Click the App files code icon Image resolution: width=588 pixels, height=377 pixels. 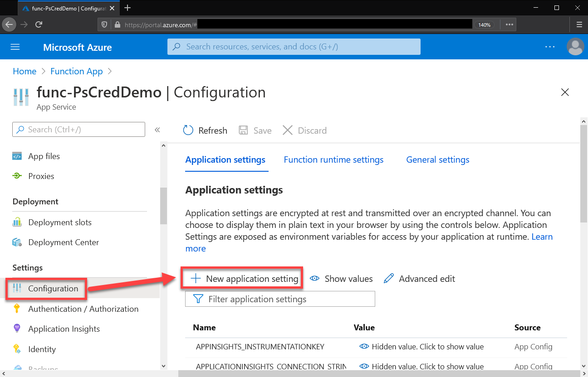point(17,156)
